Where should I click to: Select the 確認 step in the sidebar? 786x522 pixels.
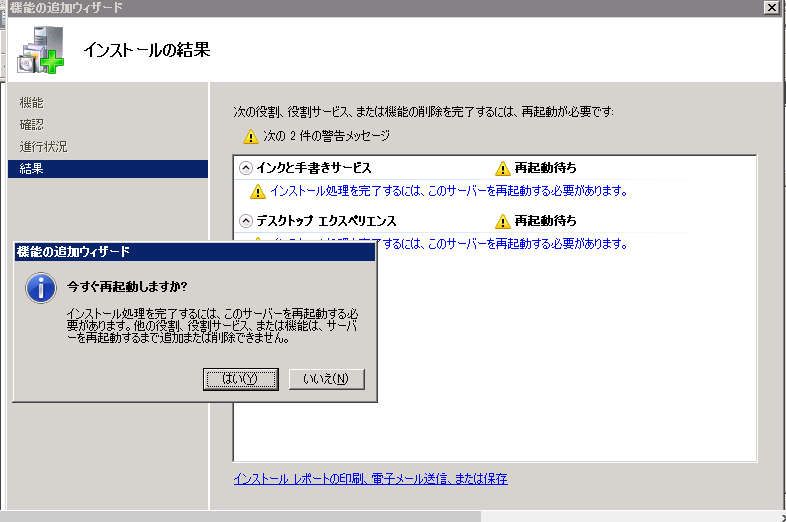31,125
